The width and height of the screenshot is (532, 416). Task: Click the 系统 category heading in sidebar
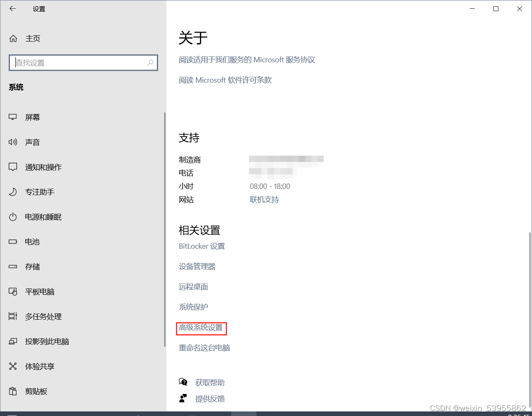(x=16, y=87)
